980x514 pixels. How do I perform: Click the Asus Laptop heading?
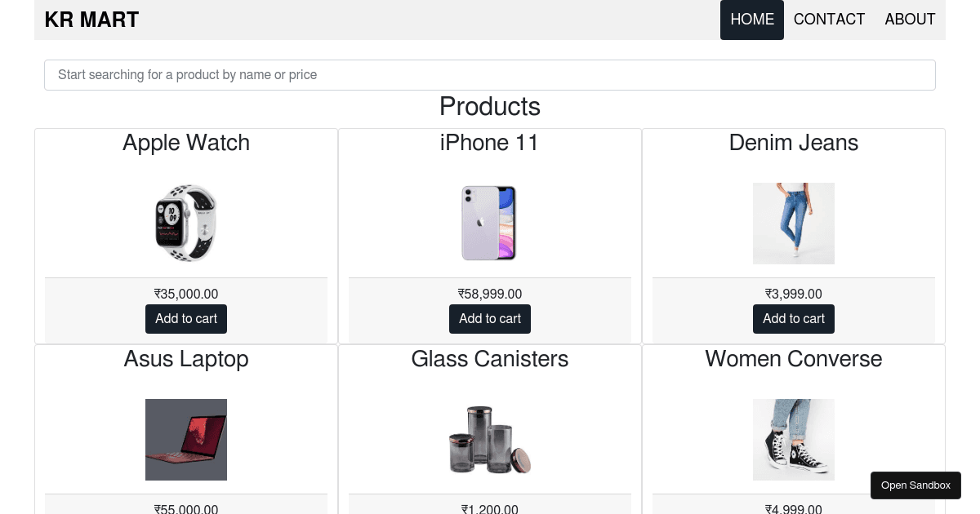click(186, 359)
